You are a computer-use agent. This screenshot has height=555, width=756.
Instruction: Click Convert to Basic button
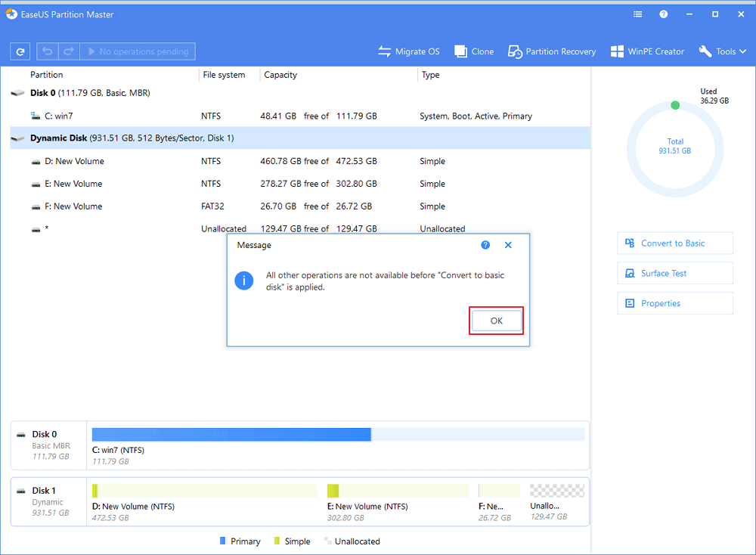tap(674, 243)
